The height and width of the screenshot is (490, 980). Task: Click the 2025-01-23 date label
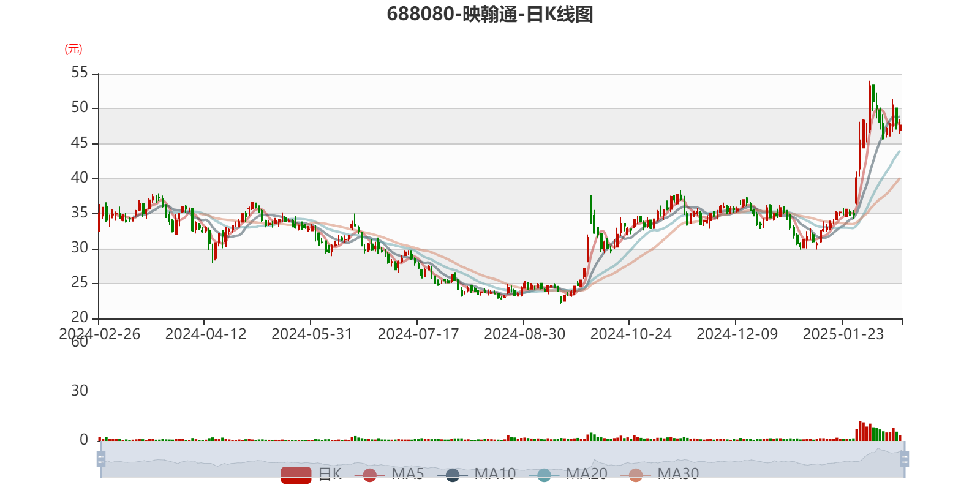[843, 334]
